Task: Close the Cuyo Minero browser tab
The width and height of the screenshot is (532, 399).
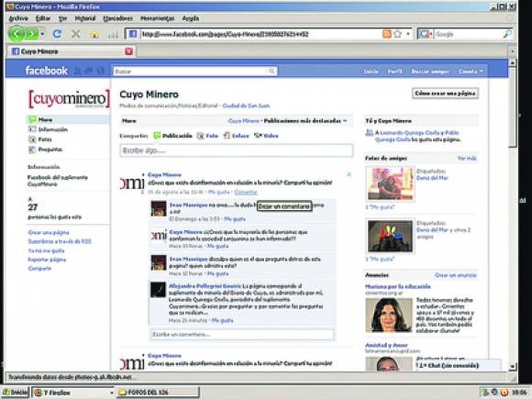Action: (129, 52)
